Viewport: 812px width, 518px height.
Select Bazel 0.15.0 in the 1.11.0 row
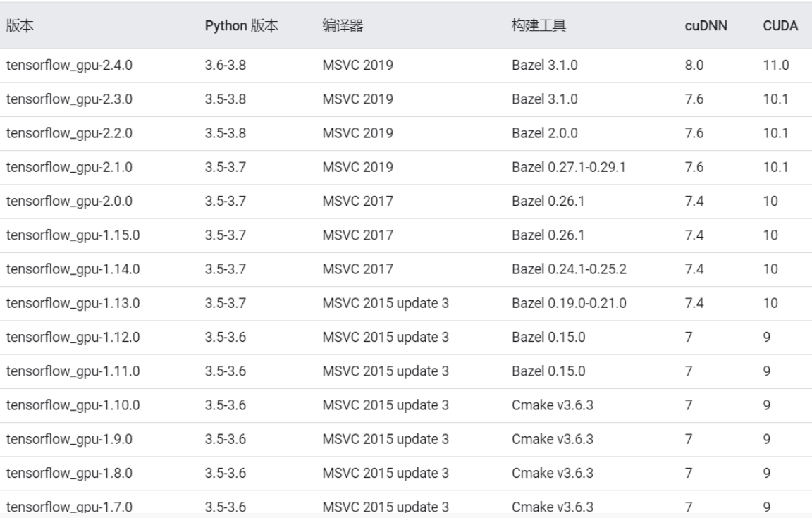pyautogui.click(x=548, y=371)
